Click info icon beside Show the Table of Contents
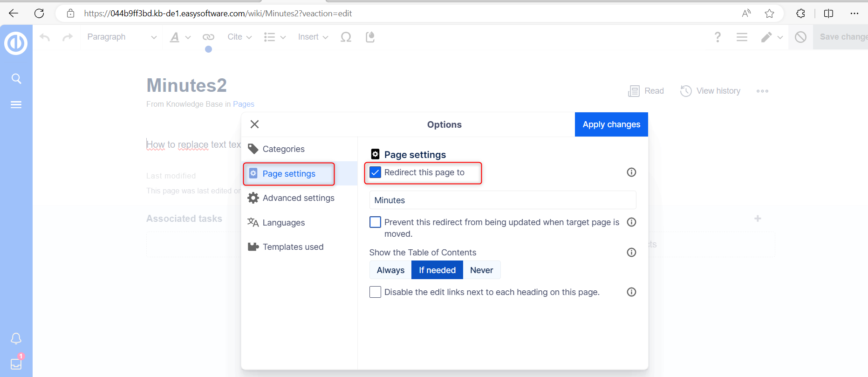Screen dimensions: 868x377 pyautogui.click(x=631, y=253)
